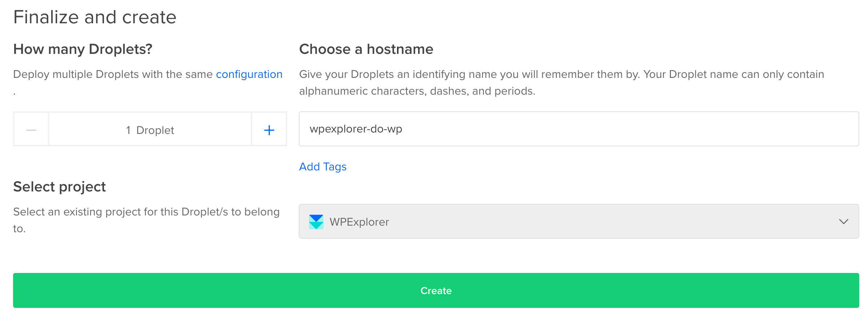Screen dimensions: 868x321
Task: Select the 'WPExplorer' project name label
Action: pyautogui.click(x=359, y=222)
